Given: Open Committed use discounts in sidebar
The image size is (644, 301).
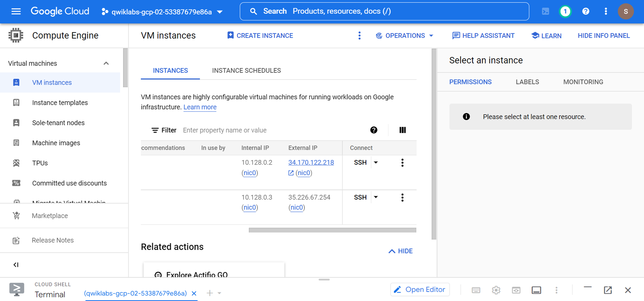Looking at the screenshot, I should (60, 183).
